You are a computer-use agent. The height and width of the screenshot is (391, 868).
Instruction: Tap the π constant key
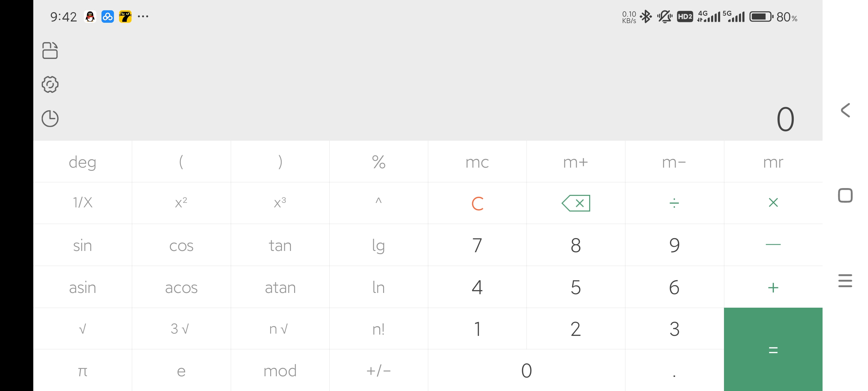[83, 370]
